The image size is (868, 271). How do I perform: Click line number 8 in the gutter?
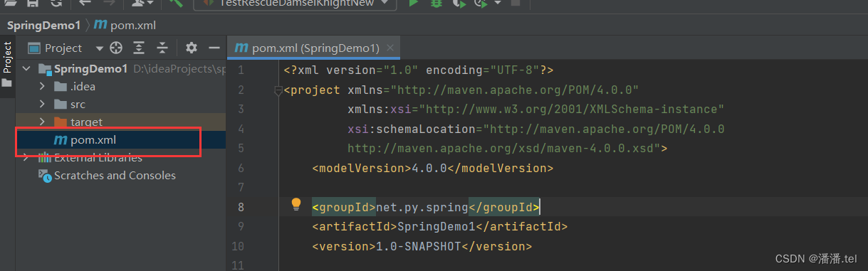point(240,207)
